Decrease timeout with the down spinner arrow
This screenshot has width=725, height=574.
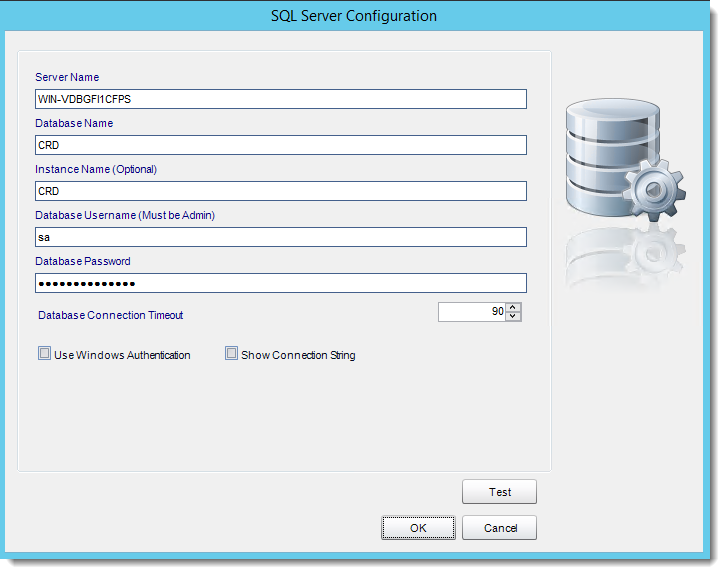coord(513,316)
